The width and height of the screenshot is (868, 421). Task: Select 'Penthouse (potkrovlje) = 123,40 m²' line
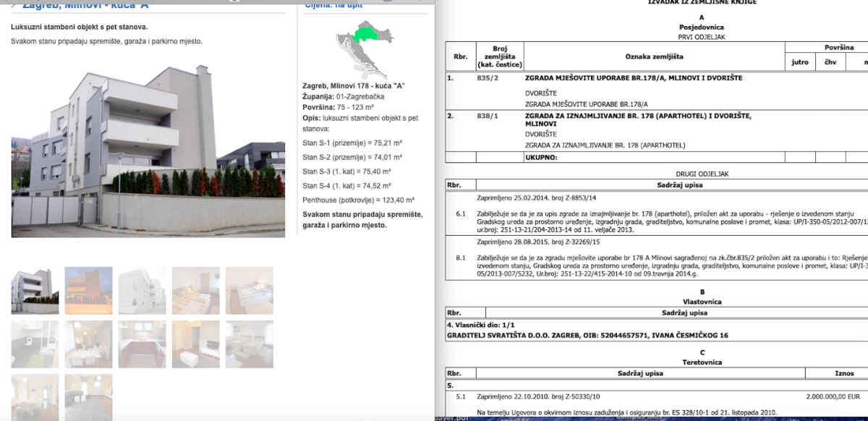tap(358, 200)
